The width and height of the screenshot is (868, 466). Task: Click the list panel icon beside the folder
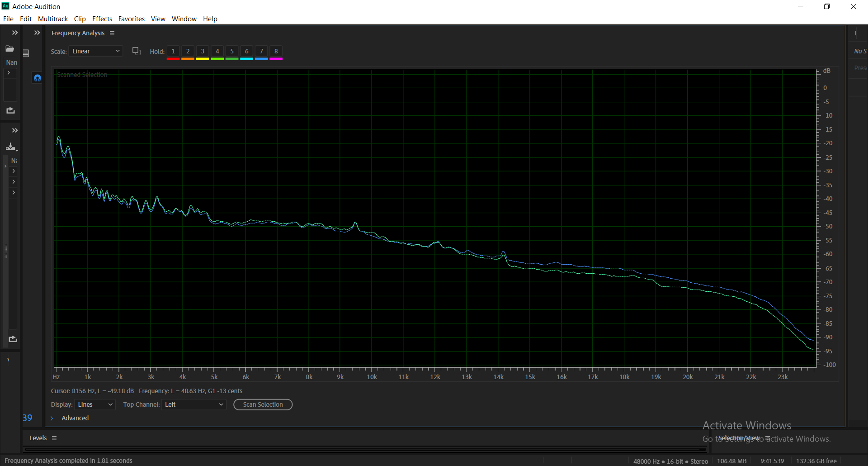tap(26, 53)
